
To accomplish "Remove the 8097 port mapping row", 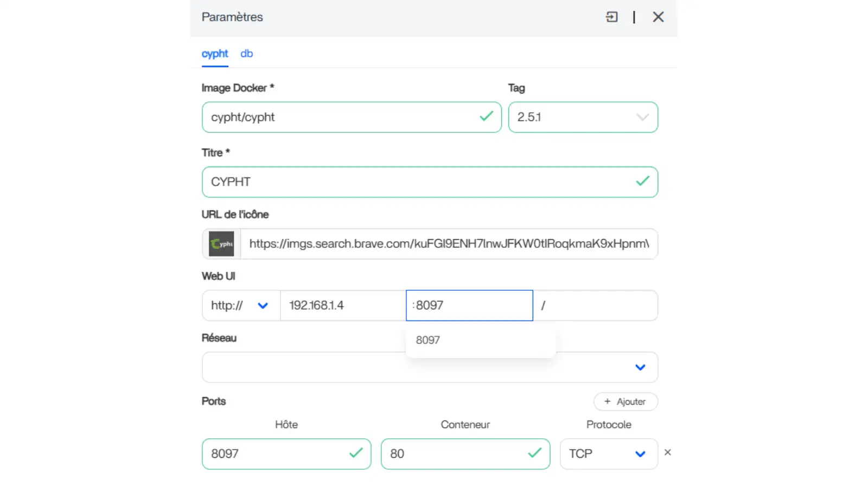I will [668, 452].
